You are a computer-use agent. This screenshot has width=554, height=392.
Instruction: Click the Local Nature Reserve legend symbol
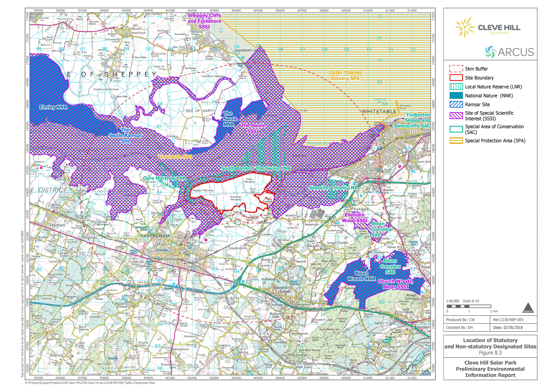tap(456, 87)
